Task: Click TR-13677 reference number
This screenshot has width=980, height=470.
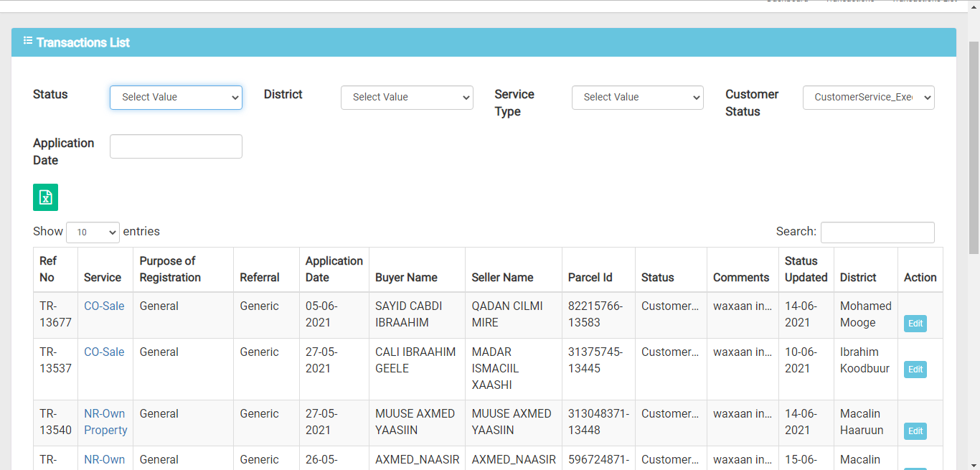Action: (x=55, y=314)
